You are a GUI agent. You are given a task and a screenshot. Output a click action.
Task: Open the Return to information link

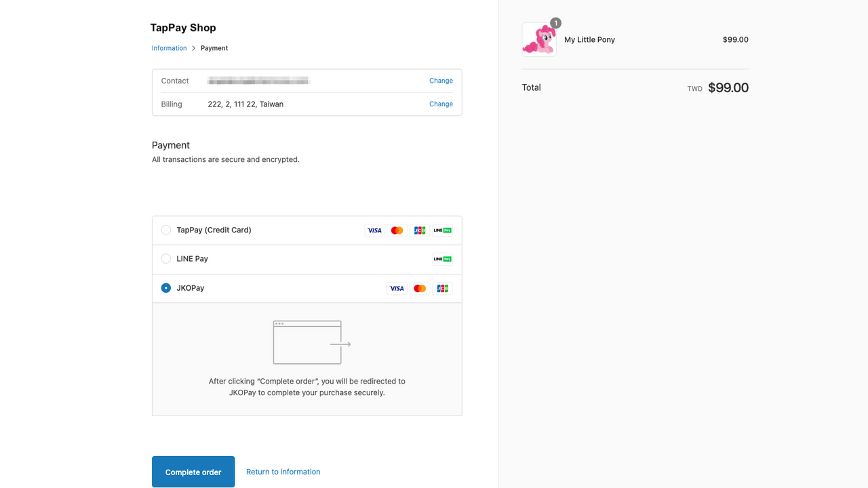click(283, 472)
